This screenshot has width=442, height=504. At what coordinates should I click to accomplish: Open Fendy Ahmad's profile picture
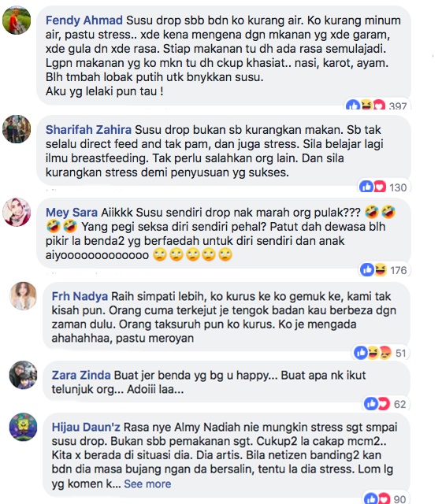[x=17, y=20]
